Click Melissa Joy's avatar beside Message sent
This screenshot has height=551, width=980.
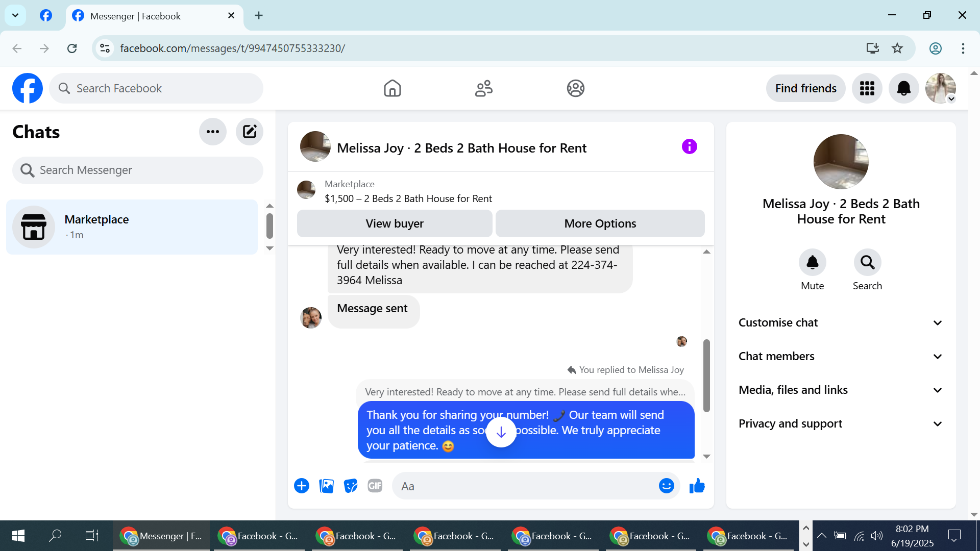[311, 318]
